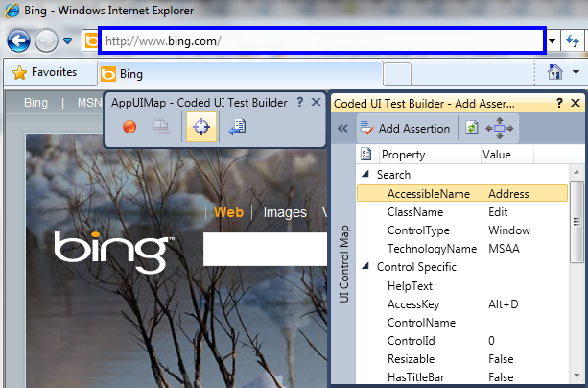Open a new blank tab
Viewport: 588px width, 388px height.
397,74
